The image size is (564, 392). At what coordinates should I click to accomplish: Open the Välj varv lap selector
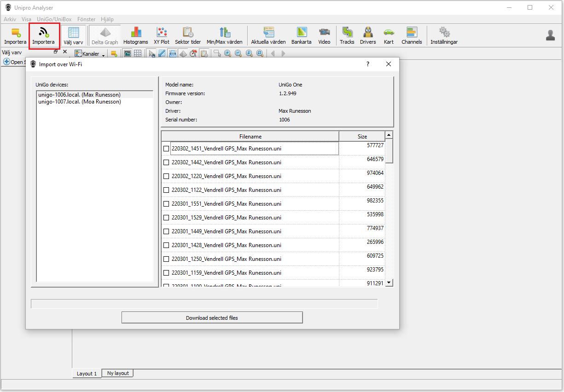point(73,36)
